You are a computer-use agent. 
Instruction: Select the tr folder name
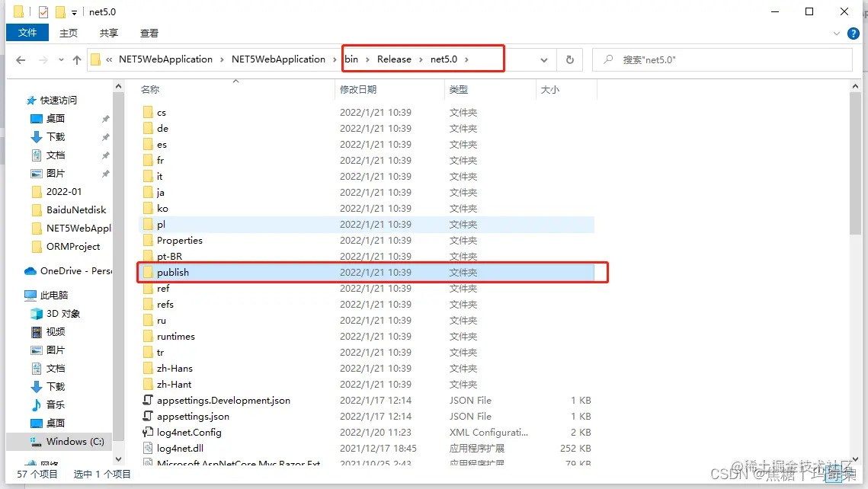pyautogui.click(x=160, y=353)
